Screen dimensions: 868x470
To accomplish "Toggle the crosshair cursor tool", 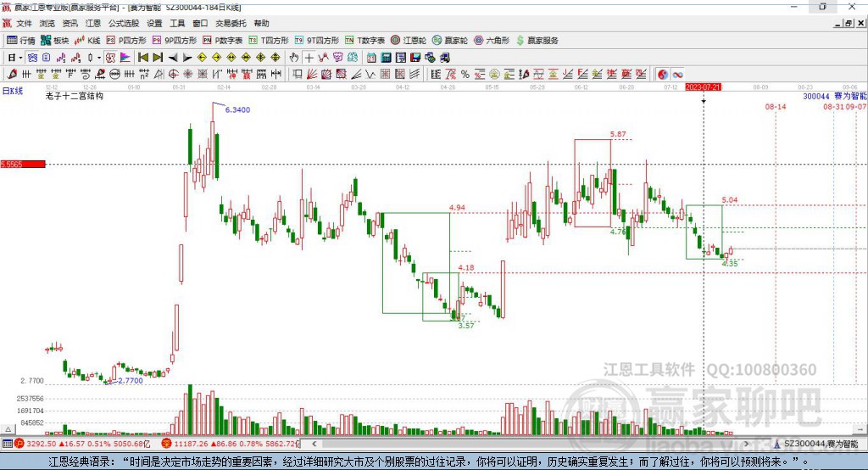I will [x=309, y=58].
